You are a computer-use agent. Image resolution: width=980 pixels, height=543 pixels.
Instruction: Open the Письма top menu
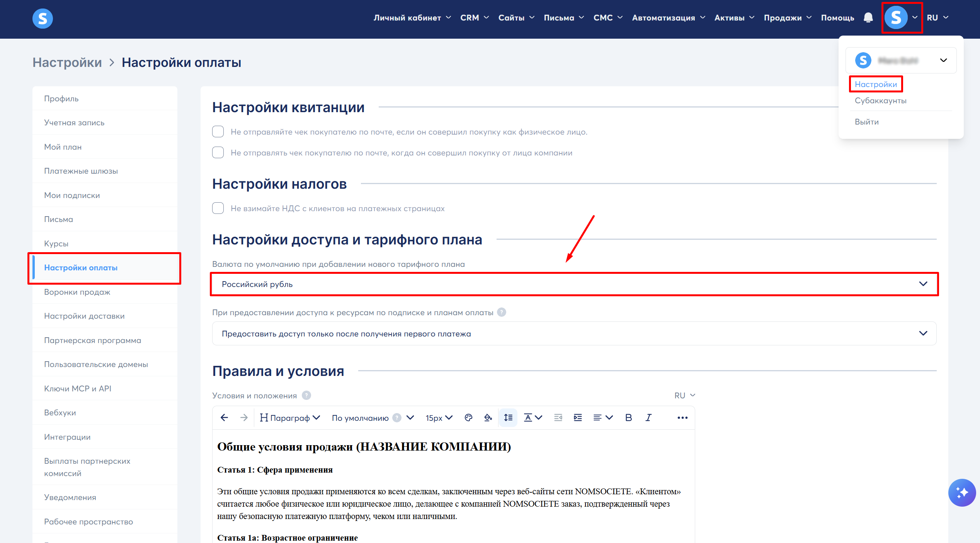tap(564, 18)
